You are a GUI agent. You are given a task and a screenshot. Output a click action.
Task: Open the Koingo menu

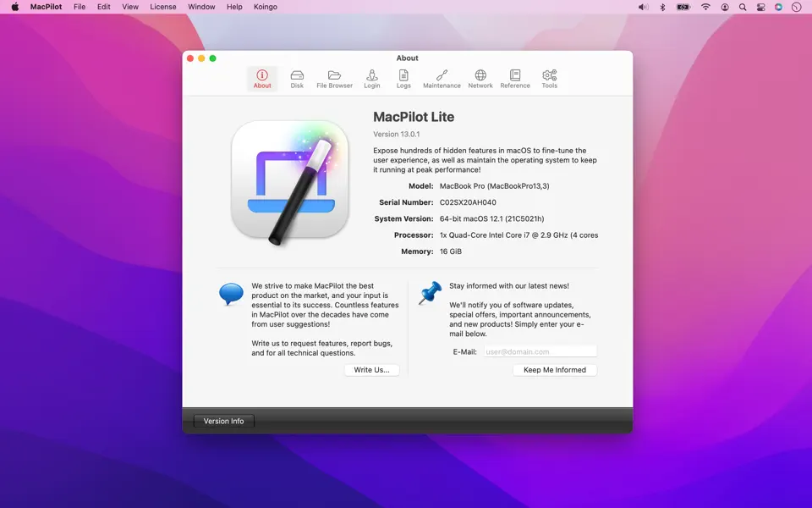point(265,7)
